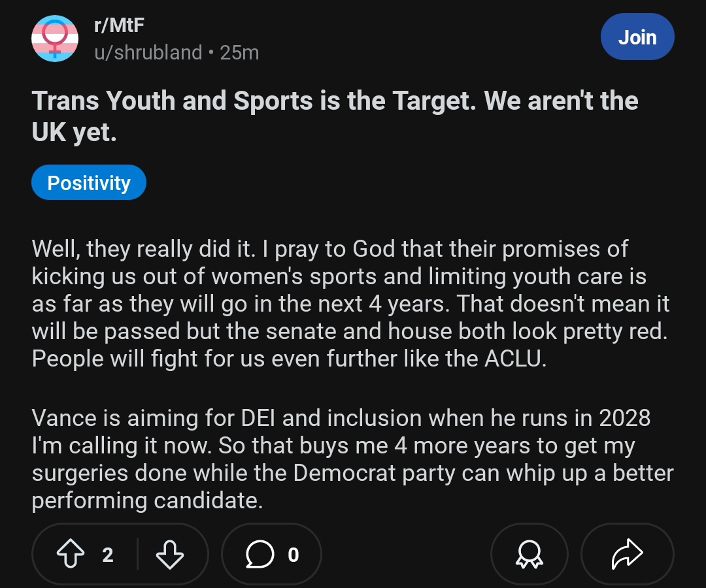Share the post using the arrow icon
The image size is (706, 588).
[x=627, y=554]
